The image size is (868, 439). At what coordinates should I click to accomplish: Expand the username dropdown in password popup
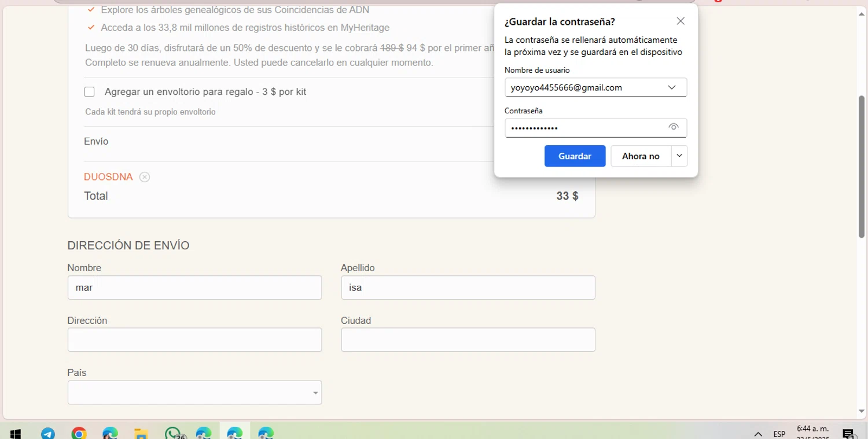click(671, 87)
